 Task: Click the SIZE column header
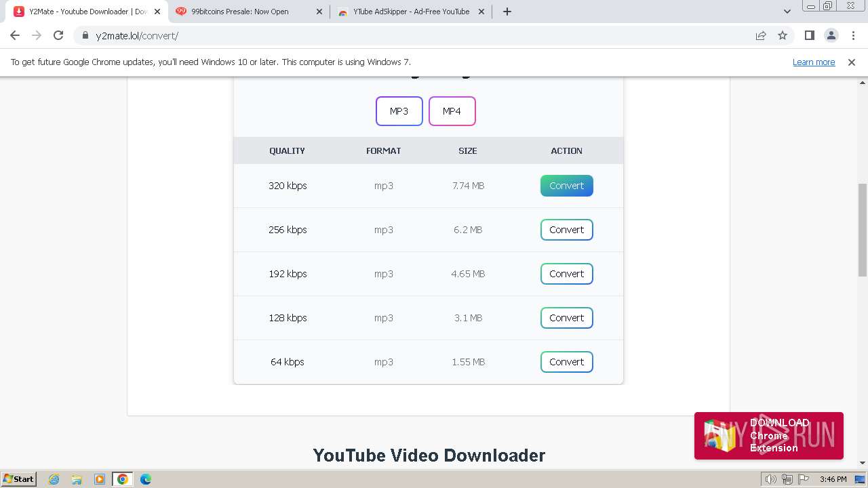[x=468, y=151]
